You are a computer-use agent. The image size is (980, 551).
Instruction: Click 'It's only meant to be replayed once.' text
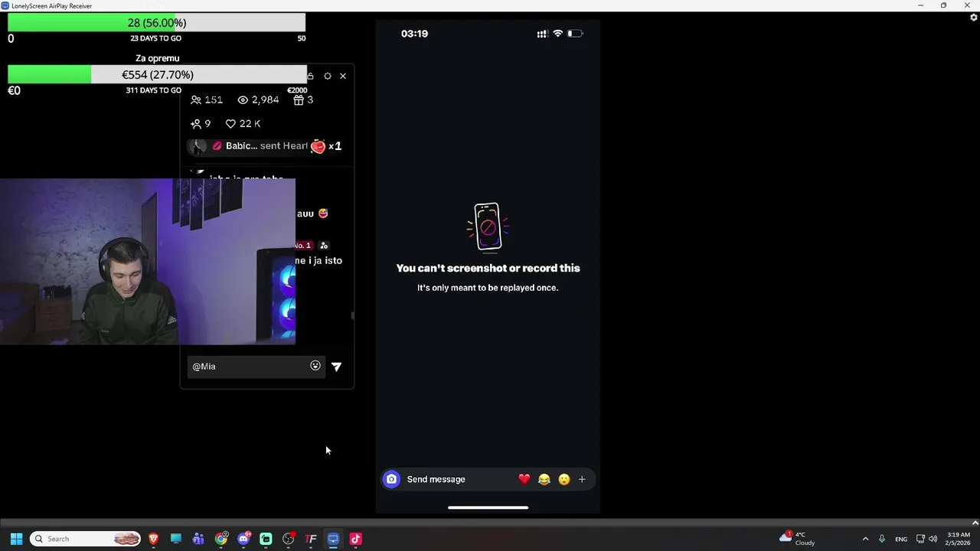coord(488,288)
